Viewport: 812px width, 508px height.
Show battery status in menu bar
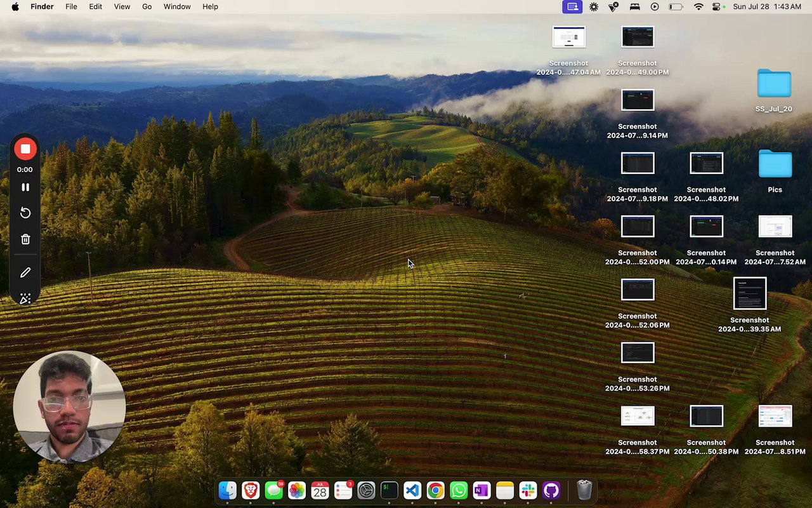pyautogui.click(x=676, y=6)
